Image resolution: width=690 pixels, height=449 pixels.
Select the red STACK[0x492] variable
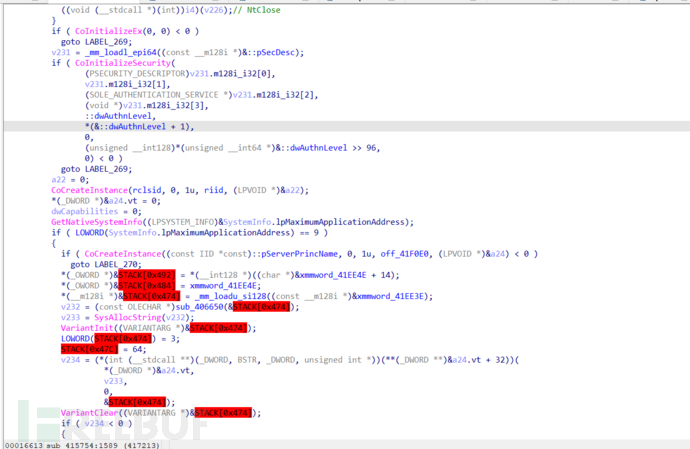(147, 275)
